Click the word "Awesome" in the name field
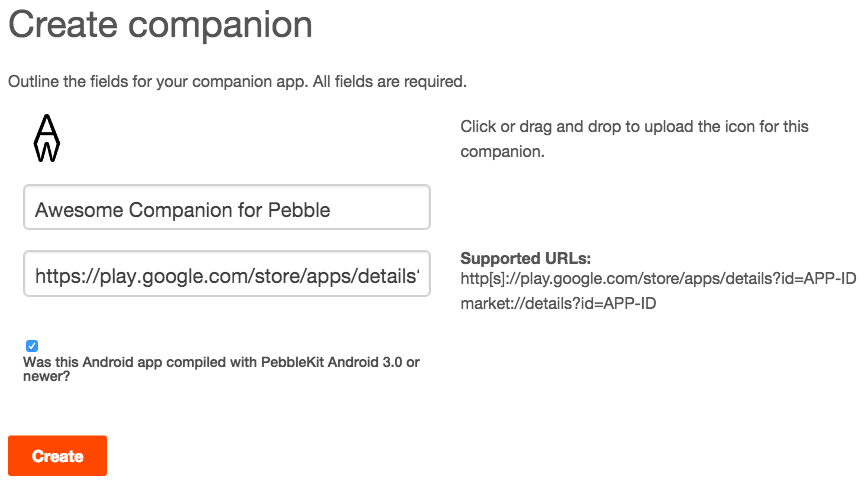This screenshot has height=487, width=865. point(77,209)
